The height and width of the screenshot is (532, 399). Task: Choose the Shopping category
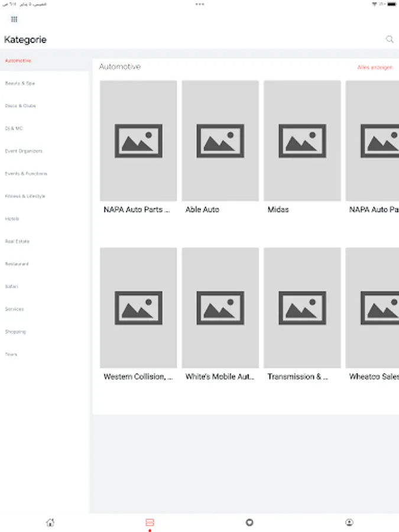[44, 332]
